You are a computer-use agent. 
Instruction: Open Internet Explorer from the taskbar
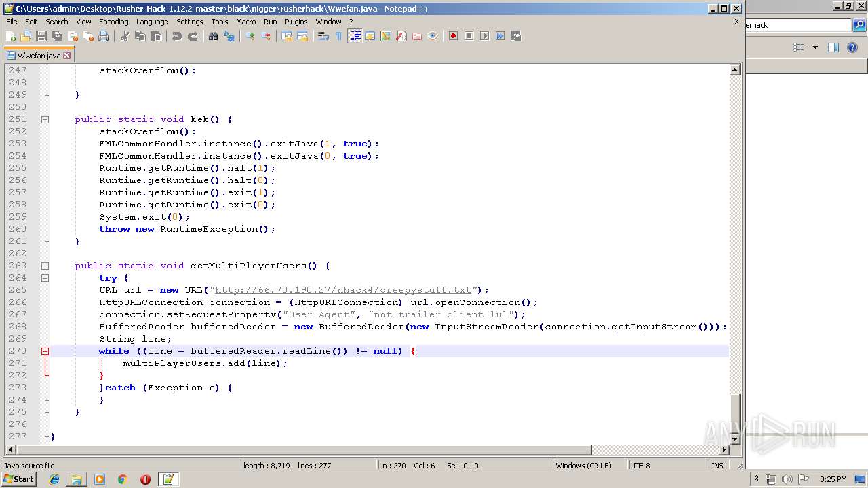54,479
